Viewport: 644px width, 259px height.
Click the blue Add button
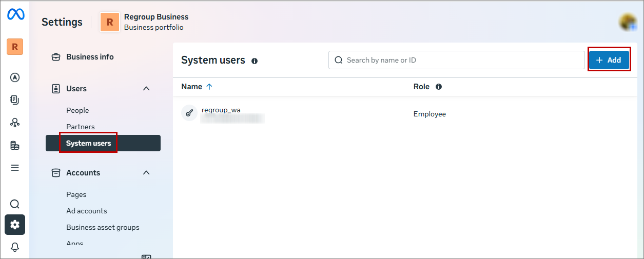coord(609,60)
